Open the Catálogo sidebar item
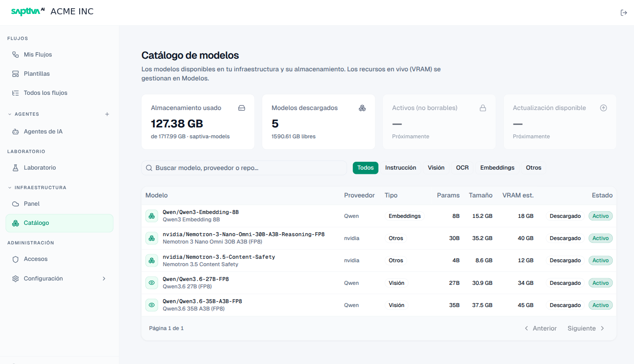The image size is (634, 364). (x=60, y=223)
